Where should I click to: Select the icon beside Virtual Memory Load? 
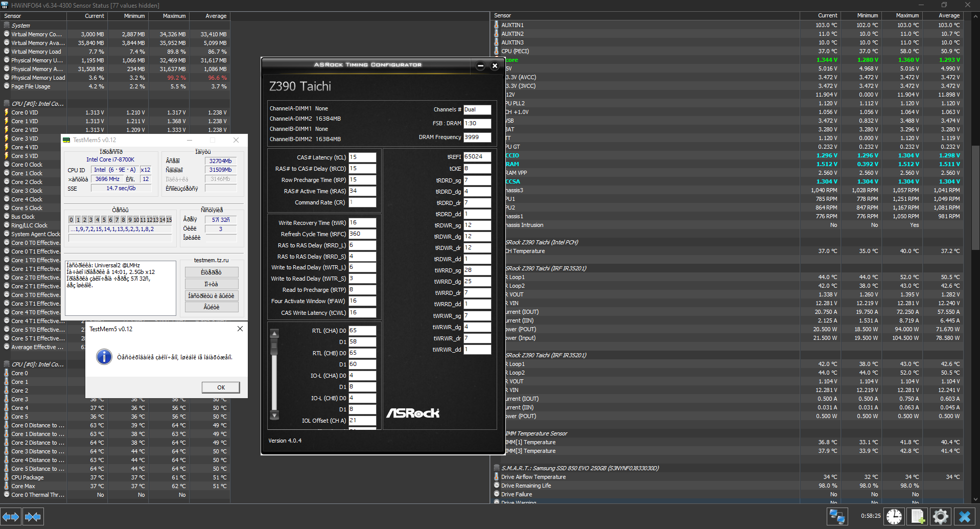point(7,52)
